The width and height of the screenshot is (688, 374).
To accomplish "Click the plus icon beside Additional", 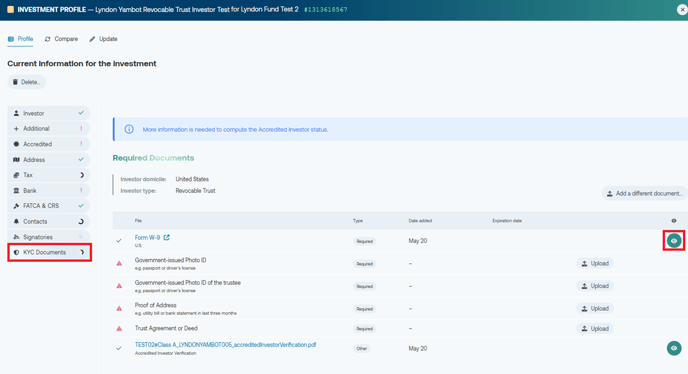I will click(x=16, y=129).
